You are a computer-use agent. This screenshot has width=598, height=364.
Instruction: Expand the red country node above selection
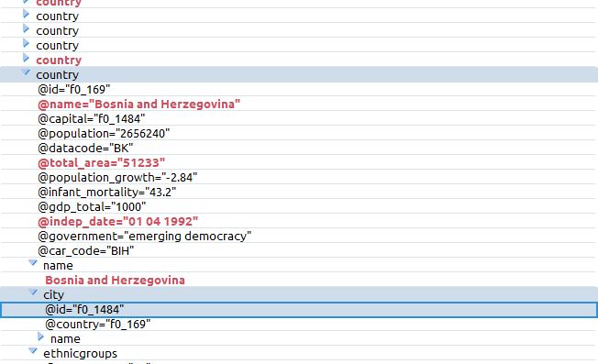pyautogui.click(x=26, y=58)
